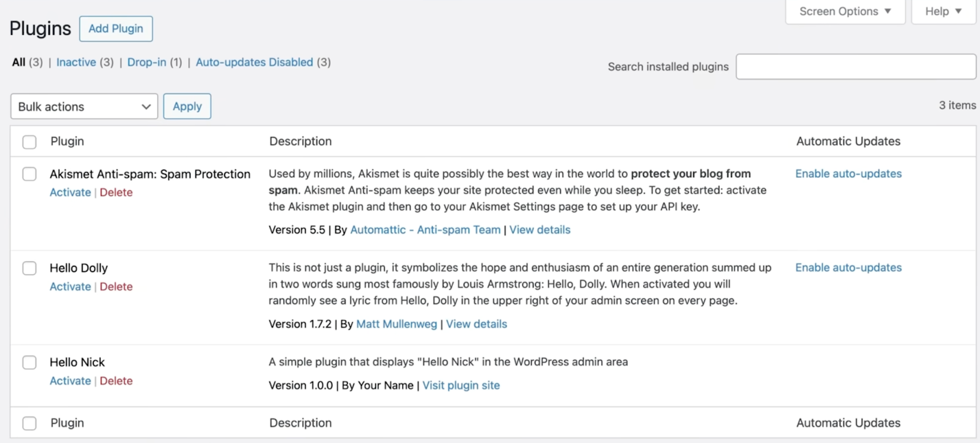Open the All plugins view
Image resolution: width=980 pixels, height=443 pixels.
tap(18, 62)
